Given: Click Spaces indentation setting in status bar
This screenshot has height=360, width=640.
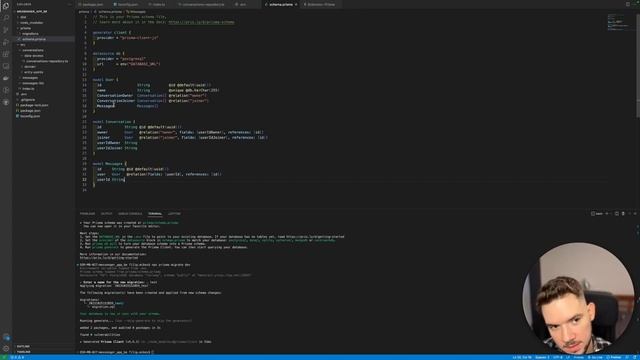Looking at the screenshot, I should click(542, 358).
